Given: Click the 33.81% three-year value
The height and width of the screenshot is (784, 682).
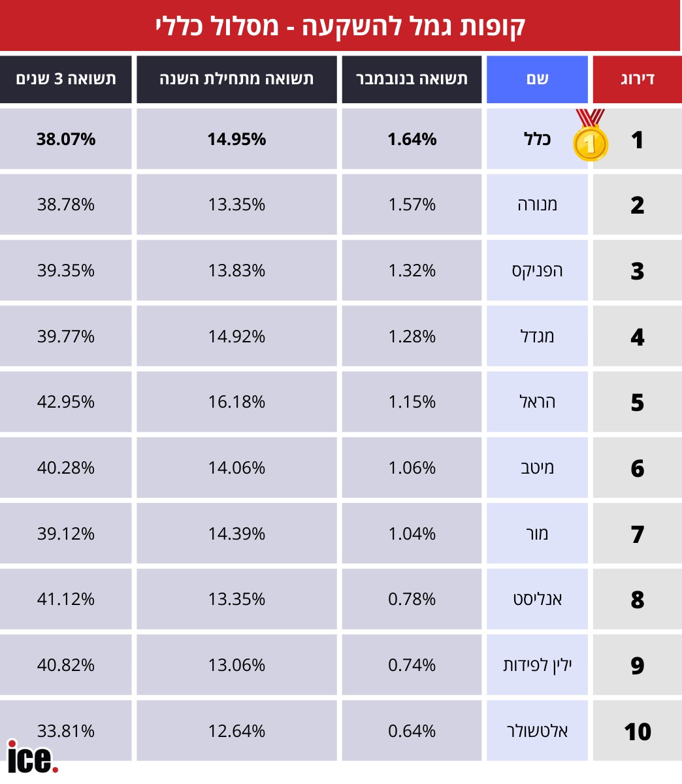Looking at the screenshot, I should (66, 730).
